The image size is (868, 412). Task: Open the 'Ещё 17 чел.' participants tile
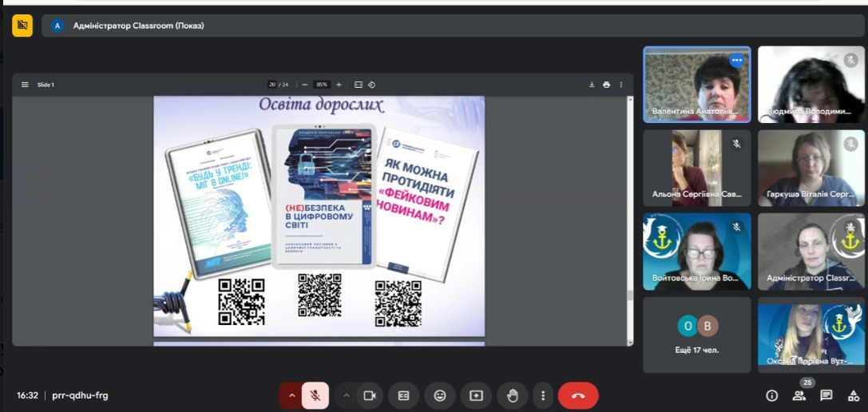(697, 335)
